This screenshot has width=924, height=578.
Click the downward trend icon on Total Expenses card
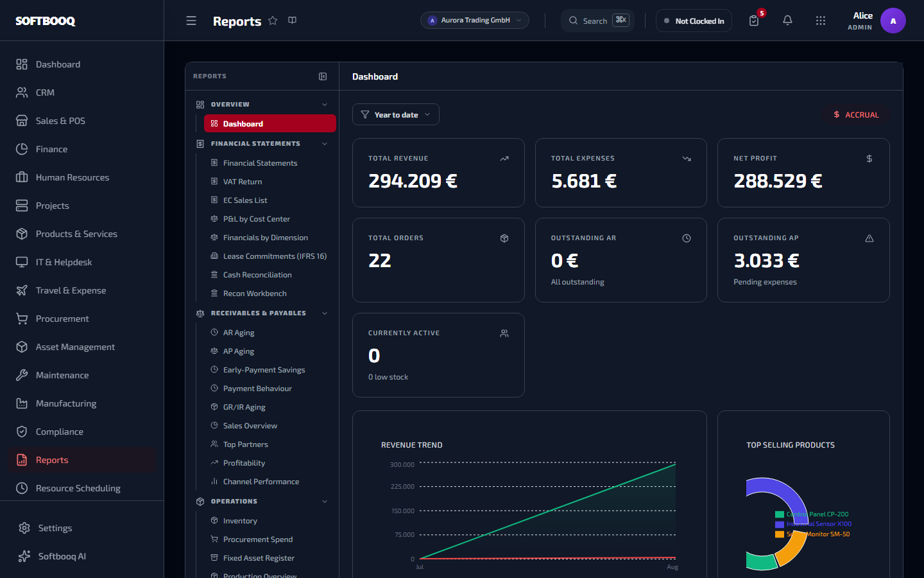pyautogui.click(x=687, y=159)
